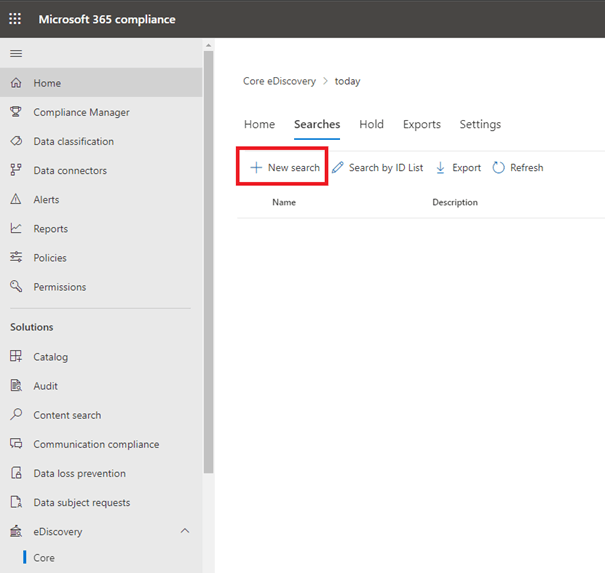Collapse the eDiscovery section chevron
Screen dimensions: 605x573
(185, 531)
